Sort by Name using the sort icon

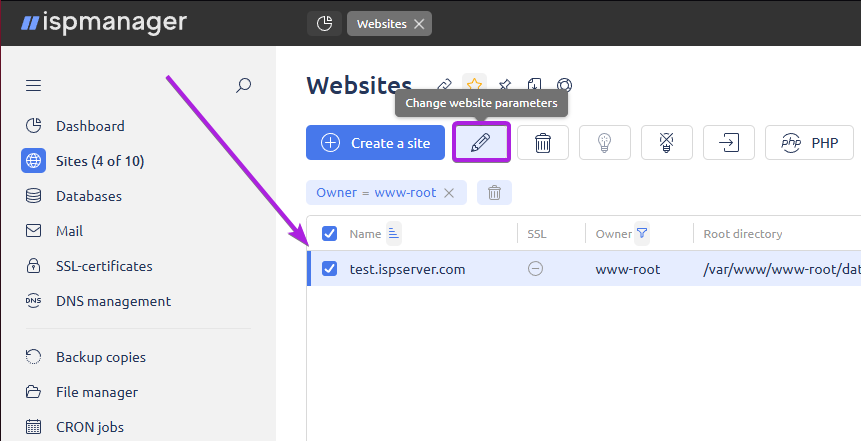tap(394, 233)
